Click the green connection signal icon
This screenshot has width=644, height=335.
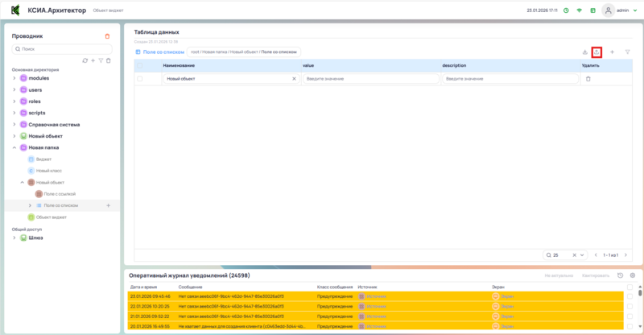[x=579, y=10]
